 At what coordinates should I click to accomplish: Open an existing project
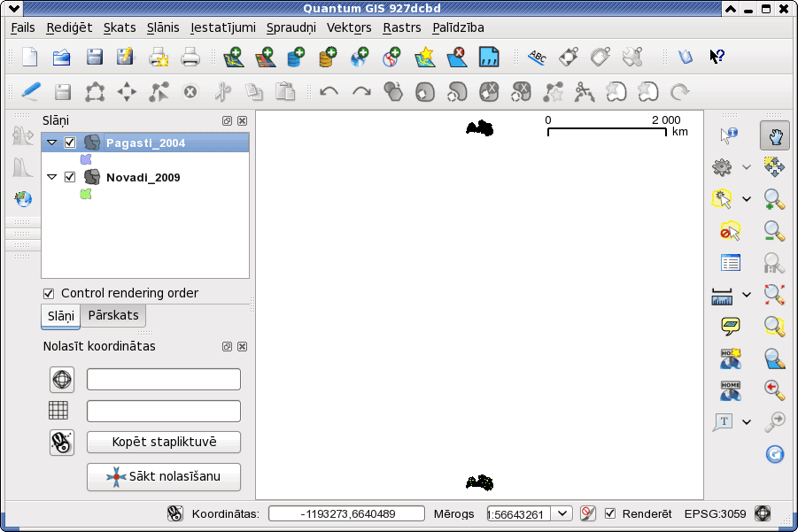point(62,57)
